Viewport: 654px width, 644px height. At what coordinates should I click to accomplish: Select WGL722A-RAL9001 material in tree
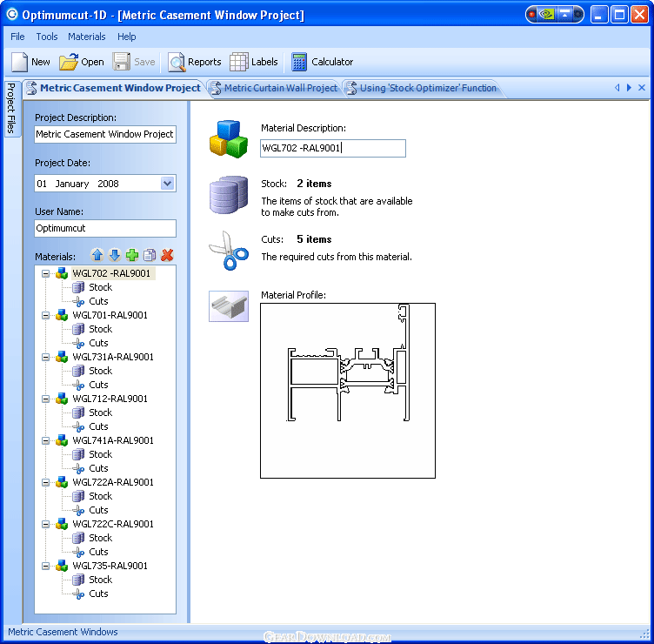pos(113,482)
